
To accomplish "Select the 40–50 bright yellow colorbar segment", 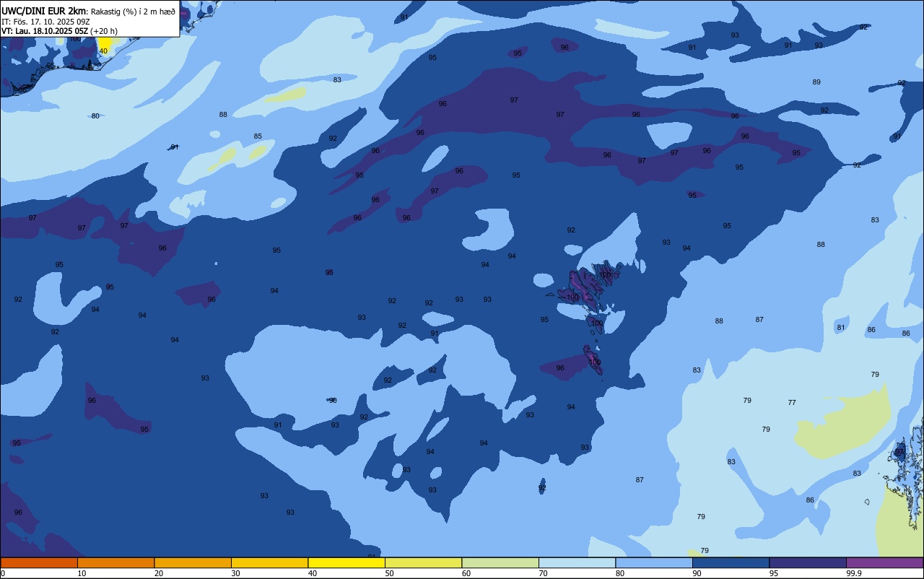I will [x=346, y=562].
